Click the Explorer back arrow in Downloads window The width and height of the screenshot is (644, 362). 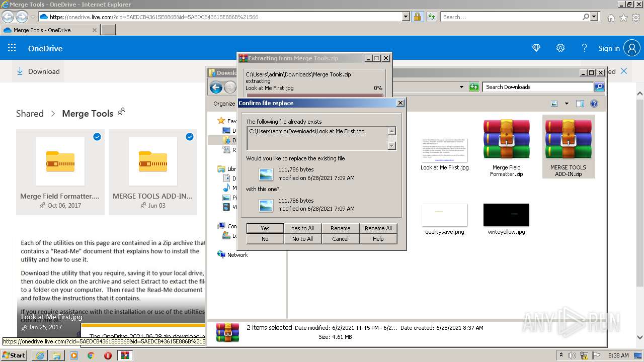216,87
